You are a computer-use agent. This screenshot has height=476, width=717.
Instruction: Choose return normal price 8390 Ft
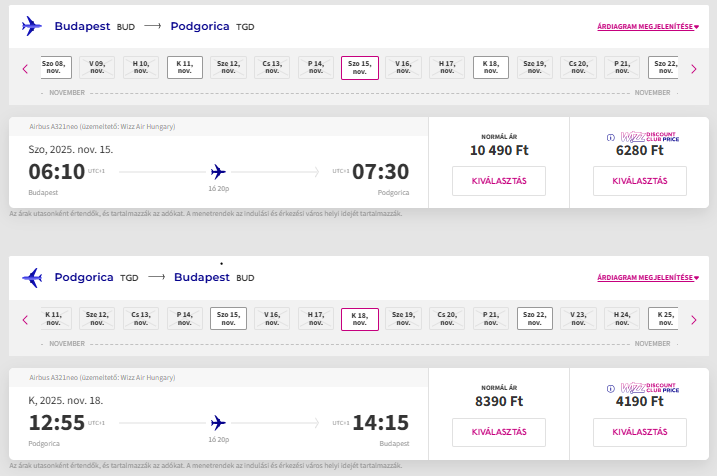coord(499,432)
